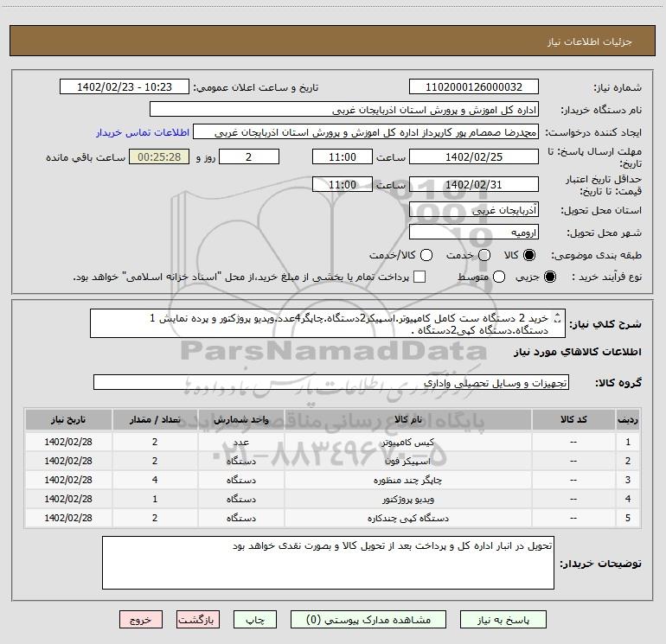The height and width of the screenshot is (644, 666).
Task: Click the اطلاعات کالاهای مورد نیاز heading
Action: [577, 352]
